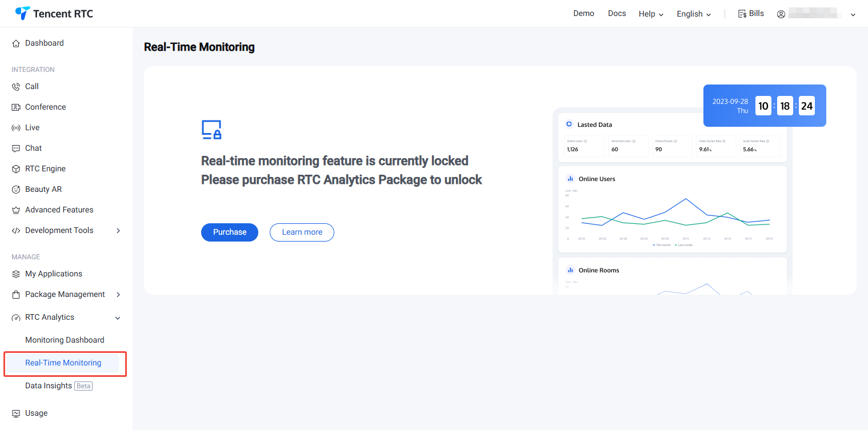Viewport: 868px width, 430px height.
Task: Collapse the RTC Analytics submenu
Action: pyautogui.click(x=118, y=318)
